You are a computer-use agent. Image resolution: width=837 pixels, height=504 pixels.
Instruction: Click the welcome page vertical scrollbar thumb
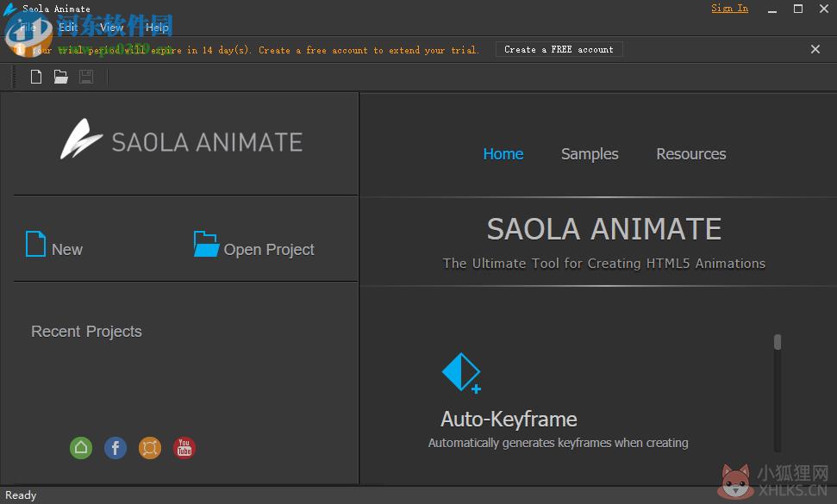pyautogui.click(x=778, y=342)
